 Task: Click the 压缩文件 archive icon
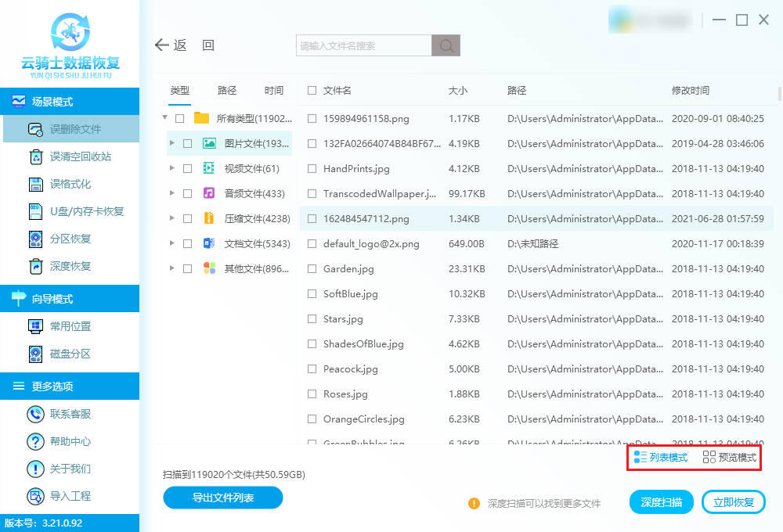pyautogui.click(x=209, y=218)
